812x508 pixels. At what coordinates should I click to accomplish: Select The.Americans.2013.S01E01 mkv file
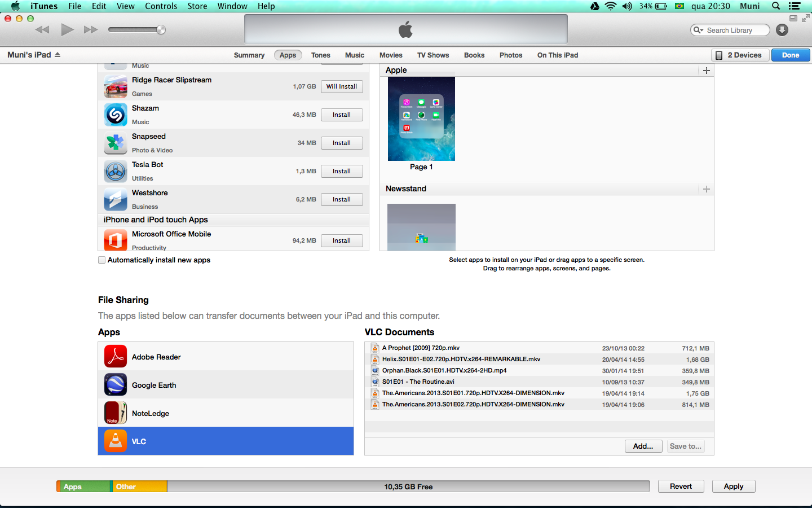coord(539,393)
